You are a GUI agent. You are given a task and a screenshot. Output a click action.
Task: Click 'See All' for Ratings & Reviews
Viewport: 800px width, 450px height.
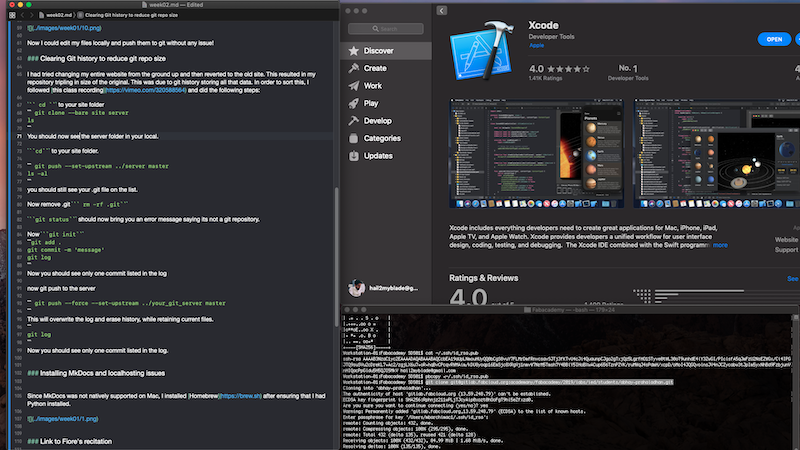pyautogui.click(x=793, y=279)
